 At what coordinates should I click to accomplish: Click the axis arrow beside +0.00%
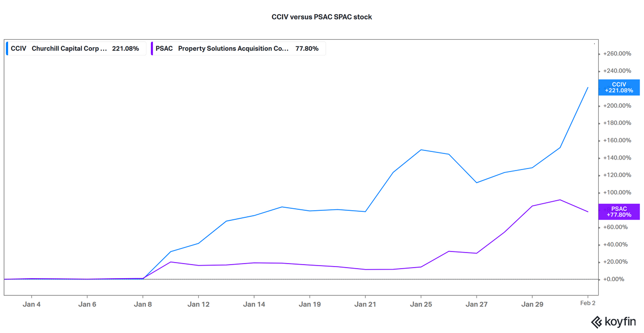coord(598,279)
